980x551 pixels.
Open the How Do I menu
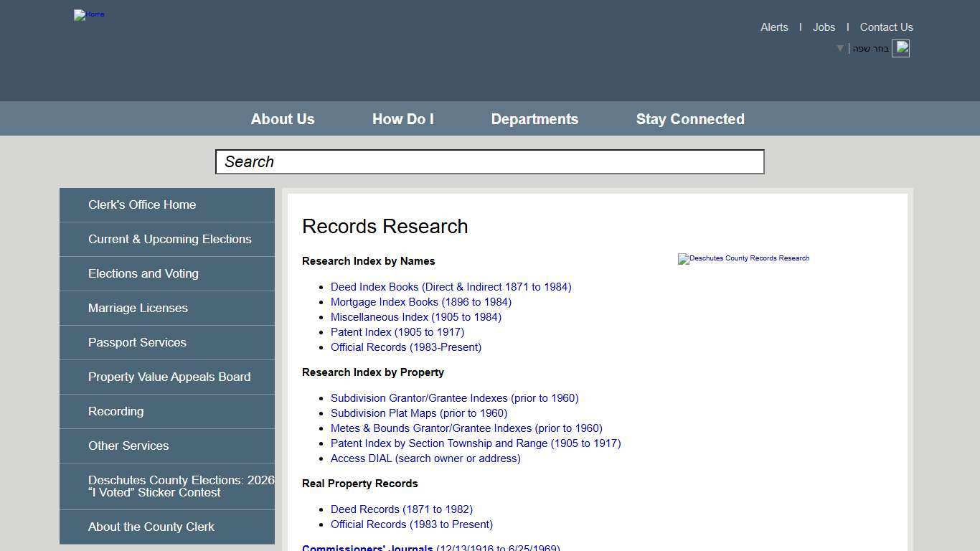402,118
